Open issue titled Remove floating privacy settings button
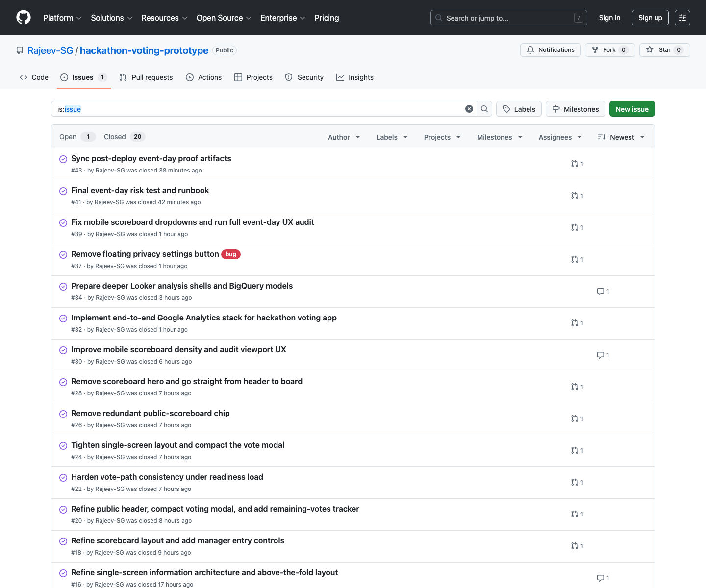The height and width of the screenshot is (588, 706). click(145, 254)
